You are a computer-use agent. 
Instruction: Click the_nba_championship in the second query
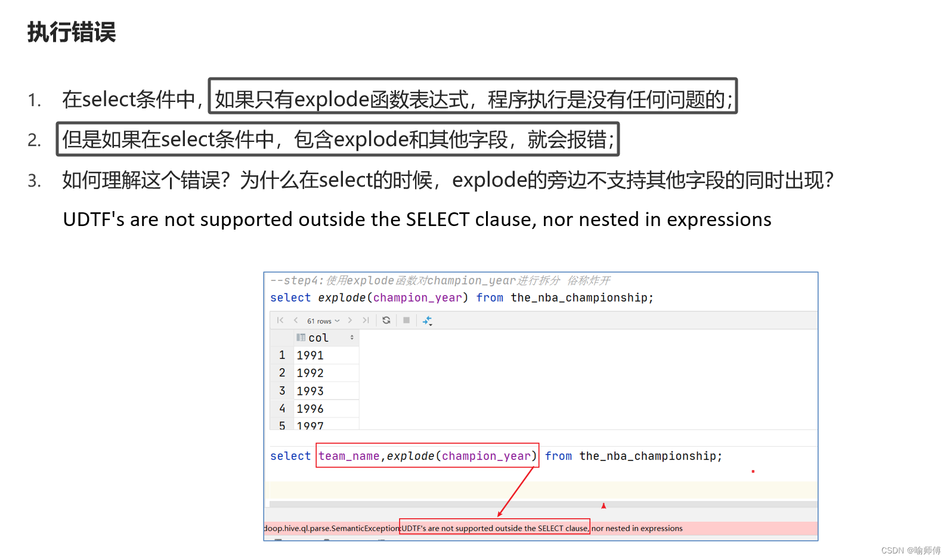[651, 456]
